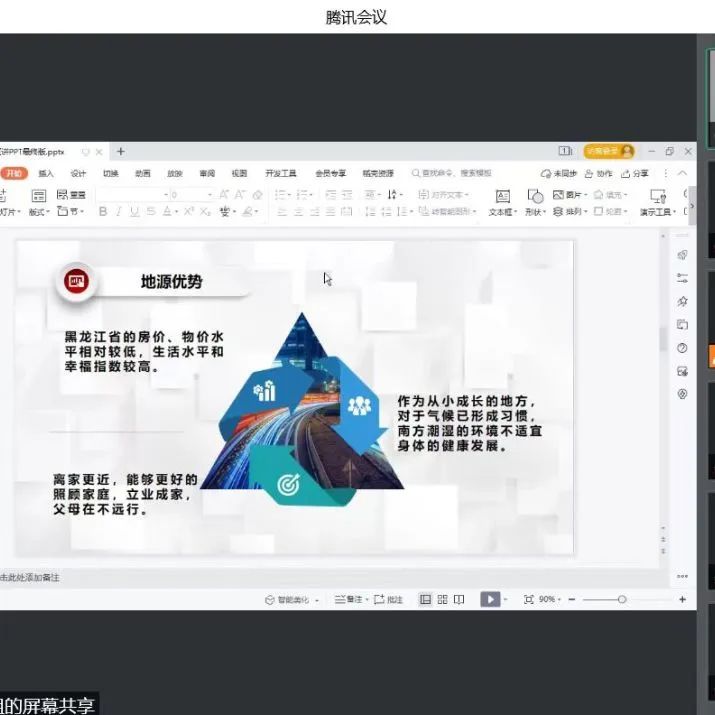The image size is (715, 715).
Task: Switch to normal view mode
Action: click(425, 599)
